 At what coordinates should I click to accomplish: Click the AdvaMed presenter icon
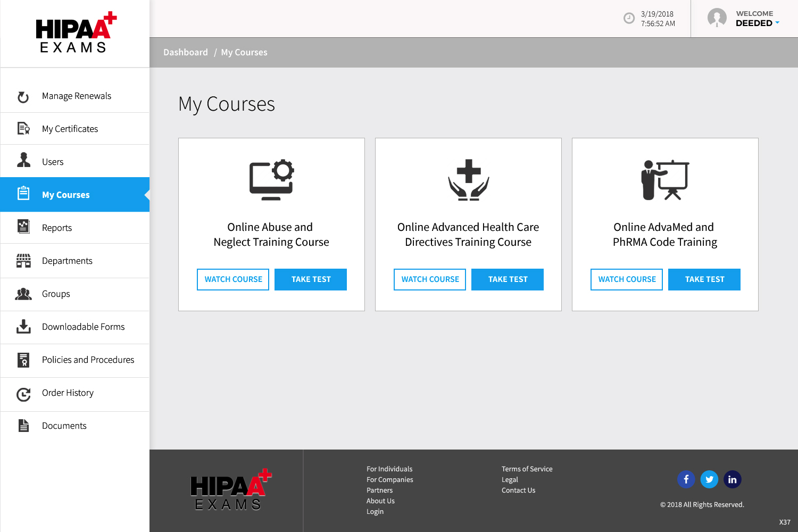(x=665, y=180)
